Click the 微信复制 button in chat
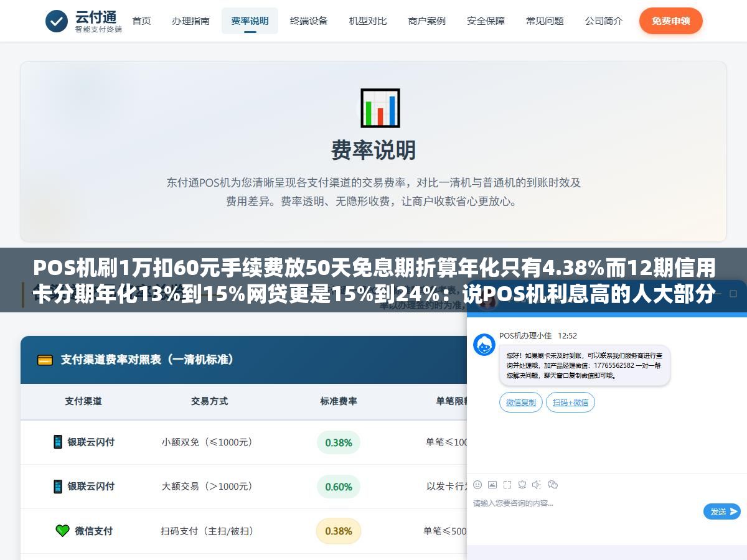This screenshot has height=560, width=747. click(521, 403)
